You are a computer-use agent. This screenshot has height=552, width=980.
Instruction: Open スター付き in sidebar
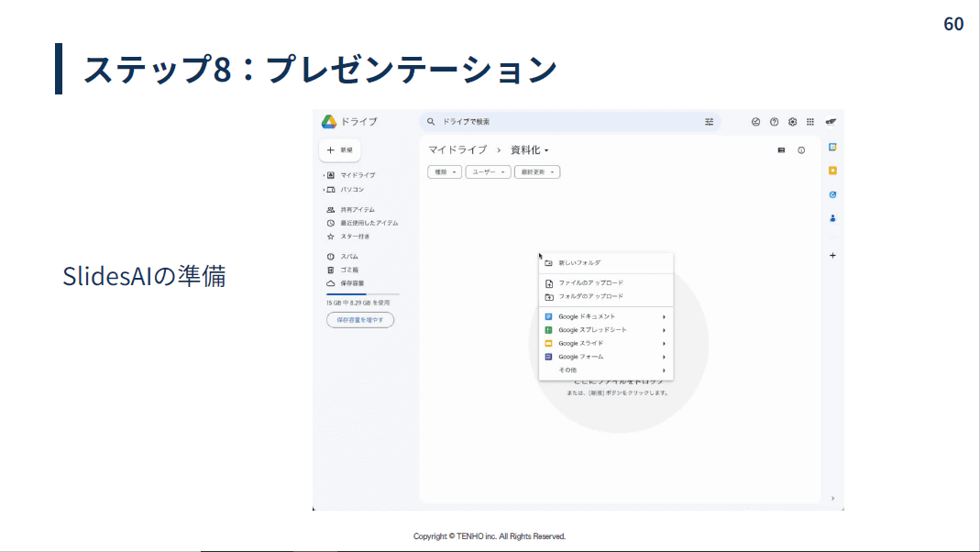point(355,237)
